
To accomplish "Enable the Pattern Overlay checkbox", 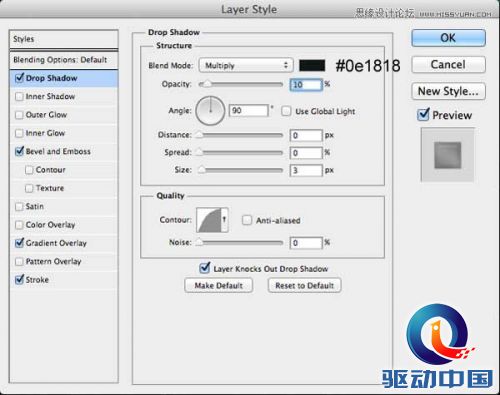I will (19, 262).
